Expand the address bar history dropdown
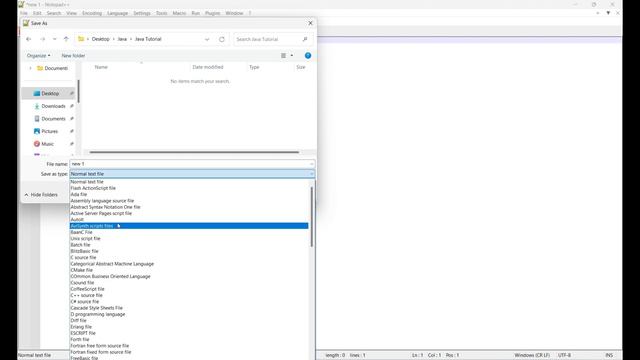640x360 pixels. [x=207, y=39]
